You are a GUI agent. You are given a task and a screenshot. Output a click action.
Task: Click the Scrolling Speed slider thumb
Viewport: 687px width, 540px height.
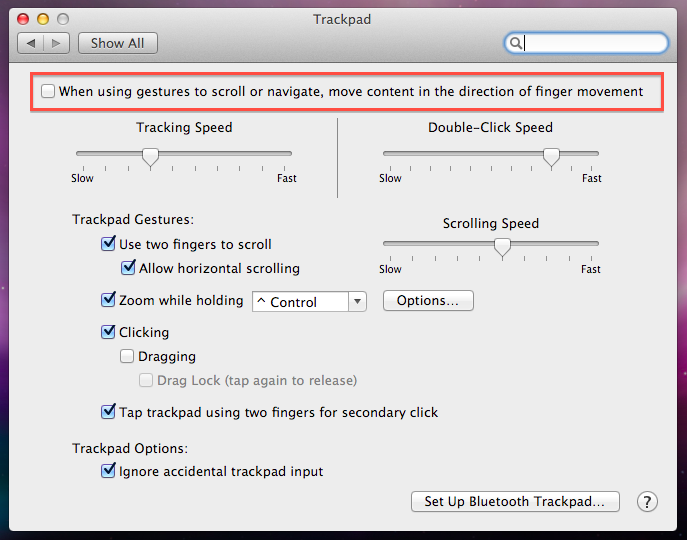point(503,246)
